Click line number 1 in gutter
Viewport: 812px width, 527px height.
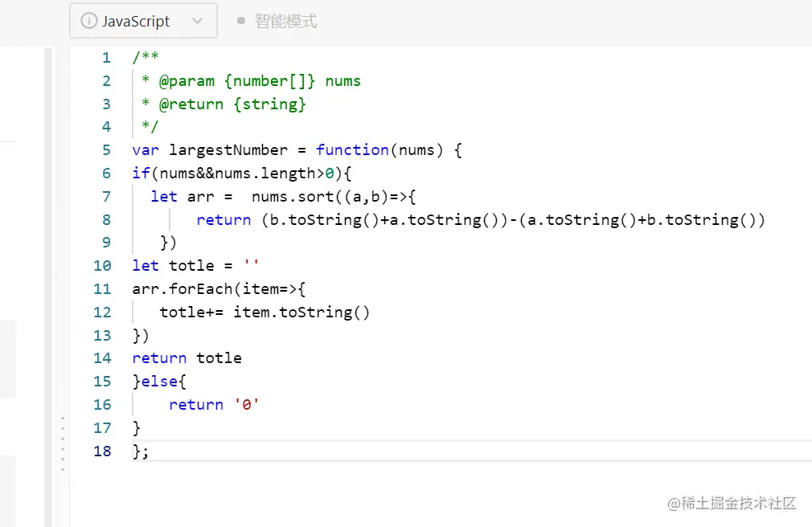coord(106,58)
